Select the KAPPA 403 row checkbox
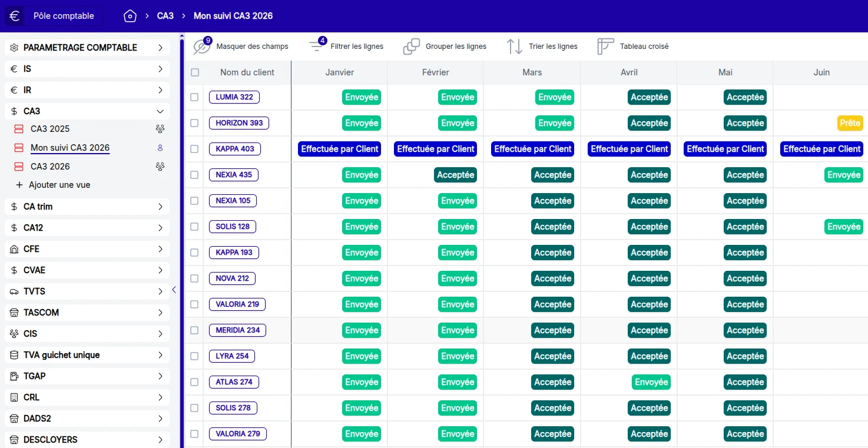This screenshot has width=868, height=448. (x=194, y=149)
